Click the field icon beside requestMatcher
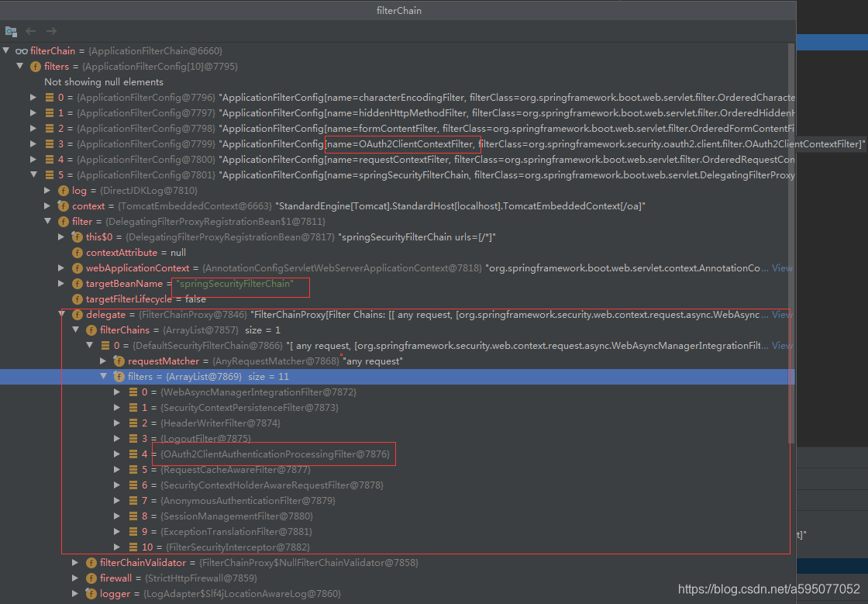 119,361
